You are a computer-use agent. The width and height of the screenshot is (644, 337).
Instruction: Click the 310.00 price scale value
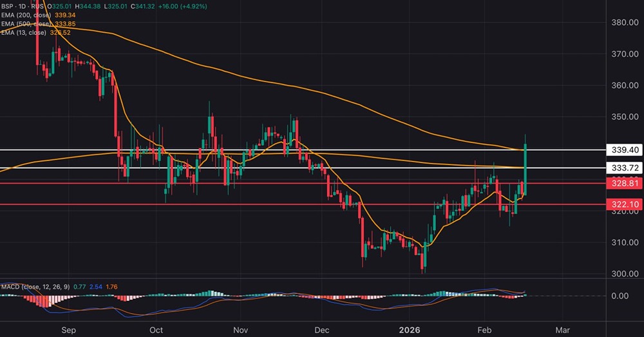click(625, 242)
